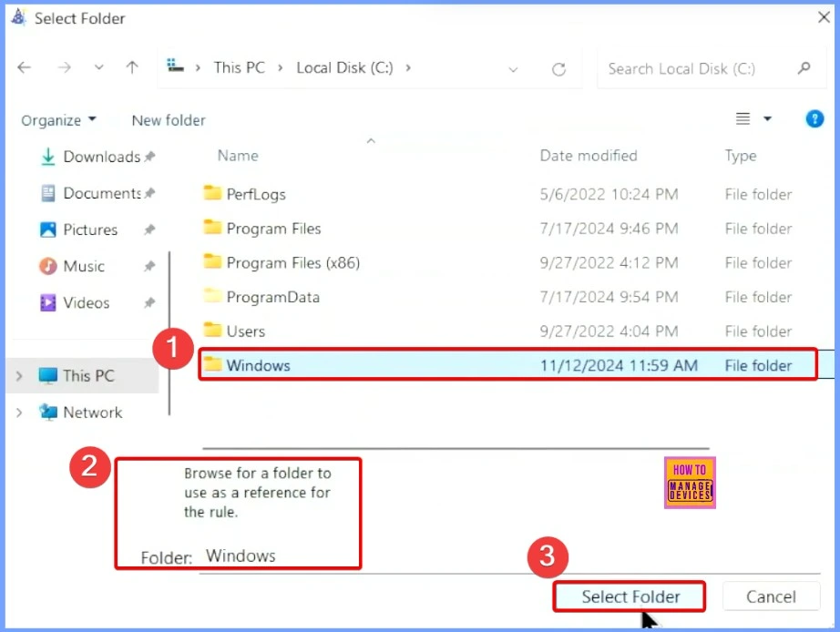Confirm with the Select Folder button

coord(630,596)
